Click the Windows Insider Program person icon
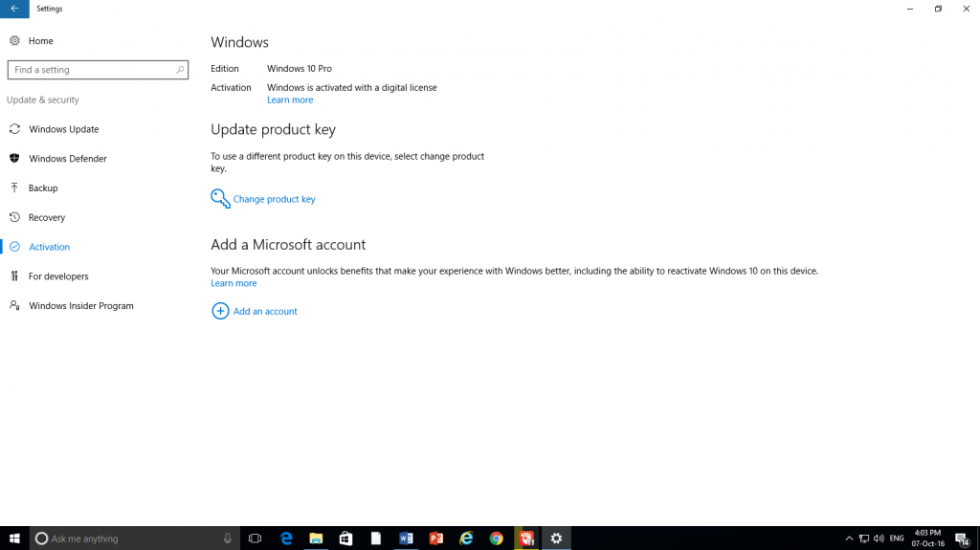Screen dimensions: 980x550 click(x=14, y=305)
